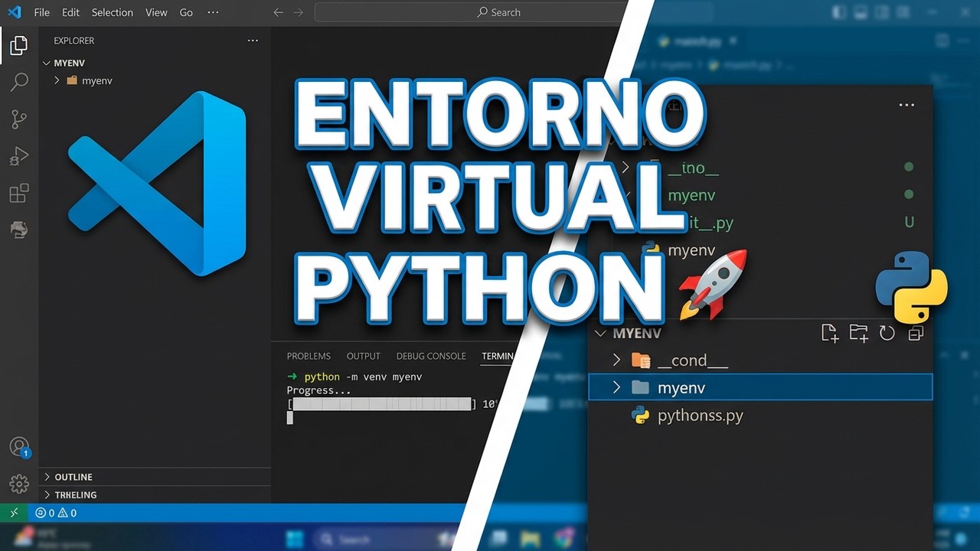This screenshot has height=551, width=980.
Task: Go back with the title bar arrow
Action: [279, 12]
